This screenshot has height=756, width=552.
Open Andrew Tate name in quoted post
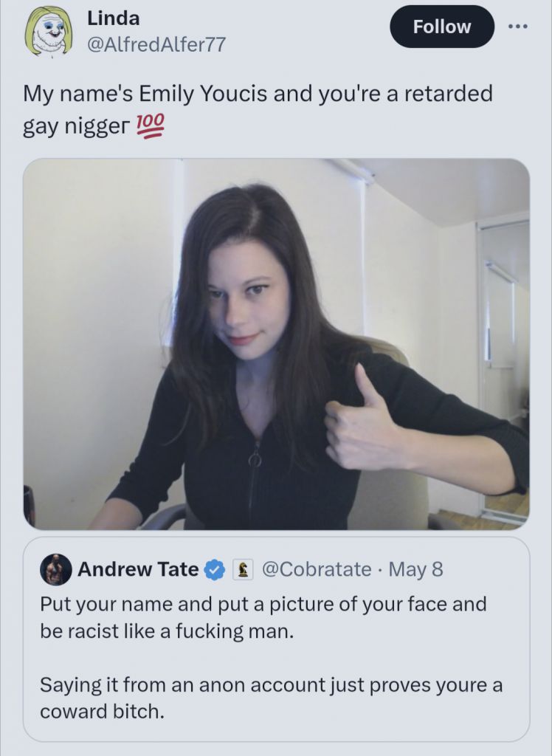coord(138,569)
